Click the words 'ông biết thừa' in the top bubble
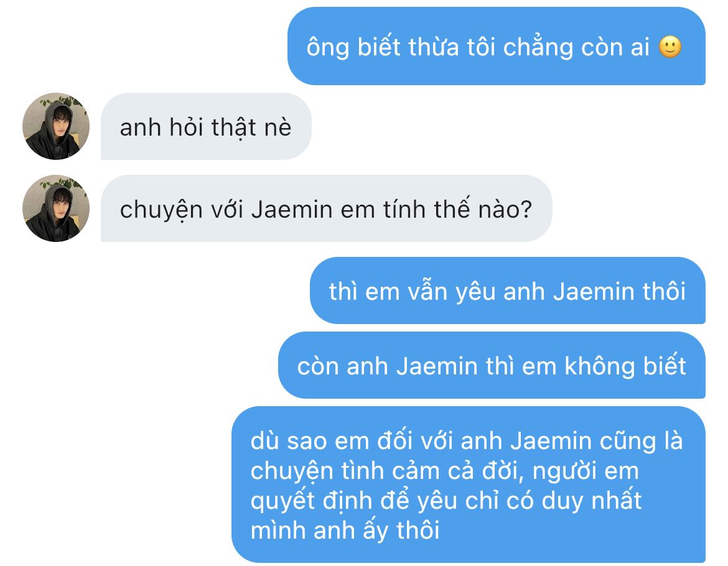The image size is (728, 566). pos(383,47)
